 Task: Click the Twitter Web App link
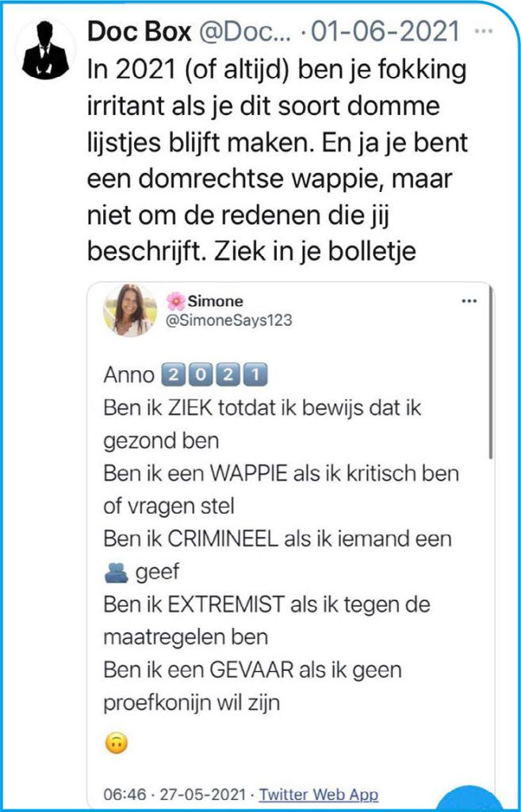pos(318,793)
